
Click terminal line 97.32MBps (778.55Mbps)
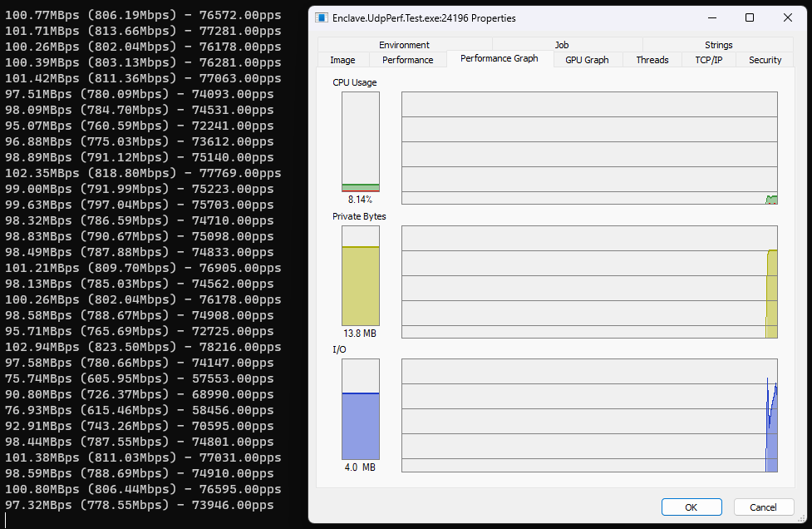point(140,505)
